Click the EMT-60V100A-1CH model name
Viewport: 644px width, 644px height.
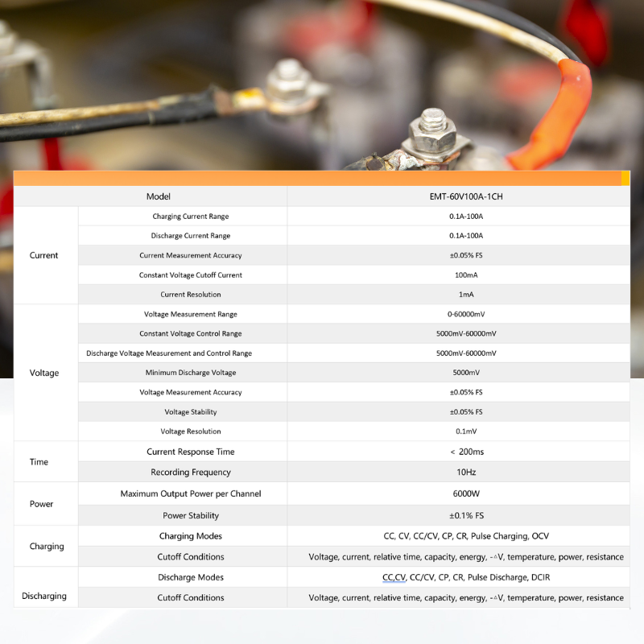pyautogui.click(x=466, y=196)
